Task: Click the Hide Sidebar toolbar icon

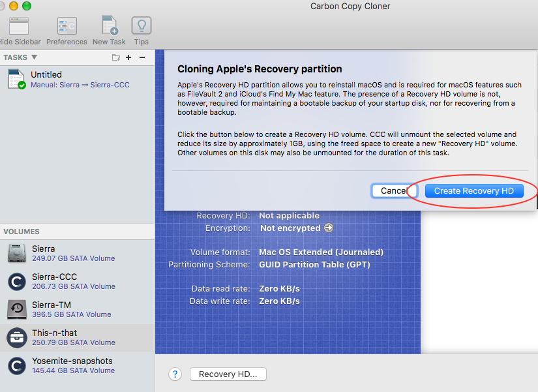Action: pos(18,26)
